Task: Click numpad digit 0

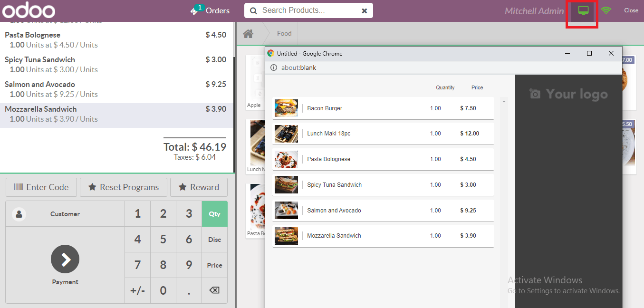Action: point(163,290)
